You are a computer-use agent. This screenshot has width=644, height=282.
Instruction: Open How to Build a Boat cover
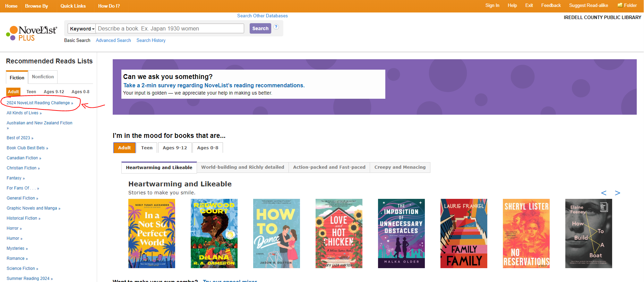589,233
